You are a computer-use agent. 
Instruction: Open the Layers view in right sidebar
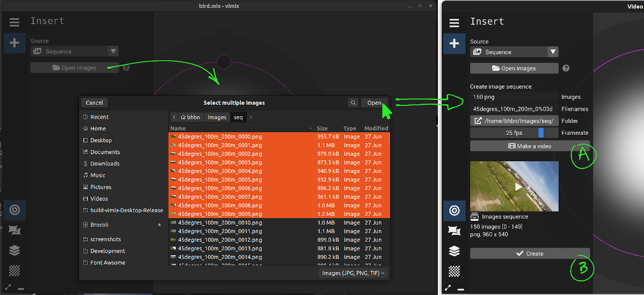coord(454,250)
